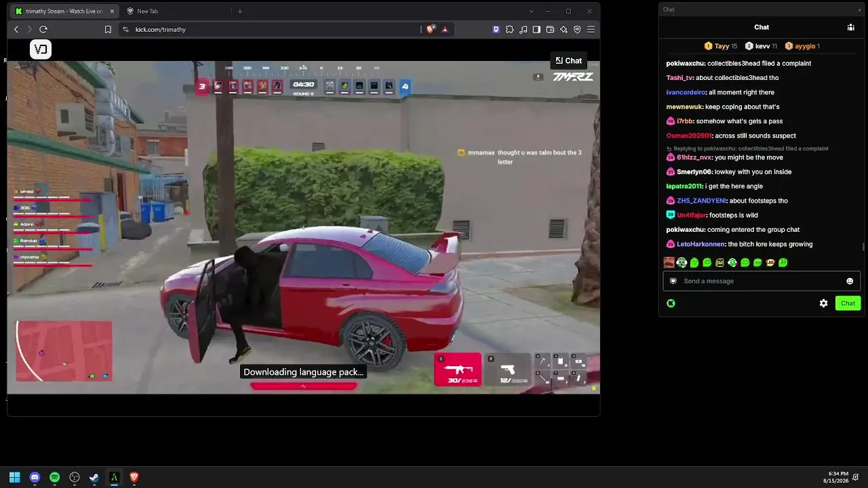Image resolution: width=868 pixels, height=488 pixels.
Task: Open Brave Rewards triangle icon
Action: pos(445,29)
